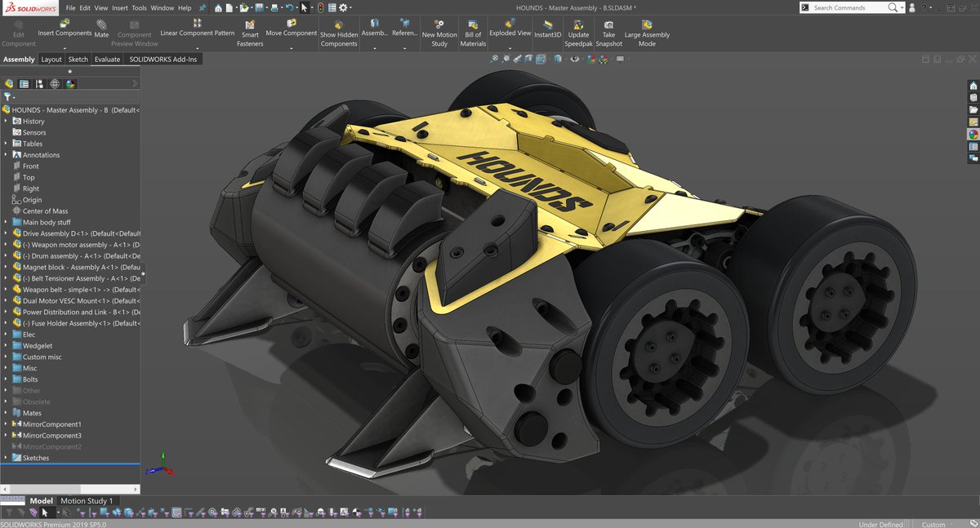Open the Tools menu
The width and height of the screenshot is (980, 528).
pos(139,7)
